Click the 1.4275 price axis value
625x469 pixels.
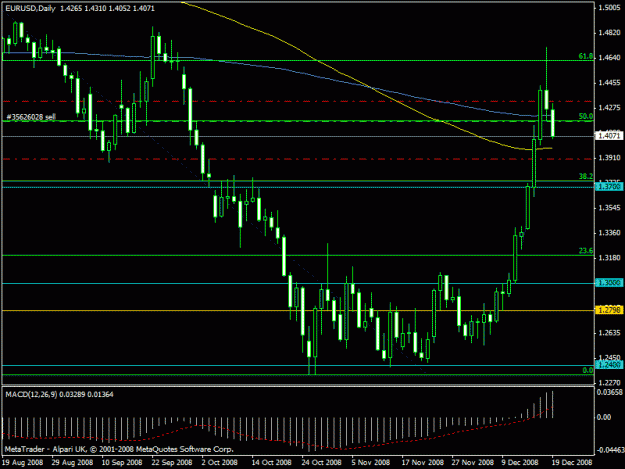click(609, 108)
